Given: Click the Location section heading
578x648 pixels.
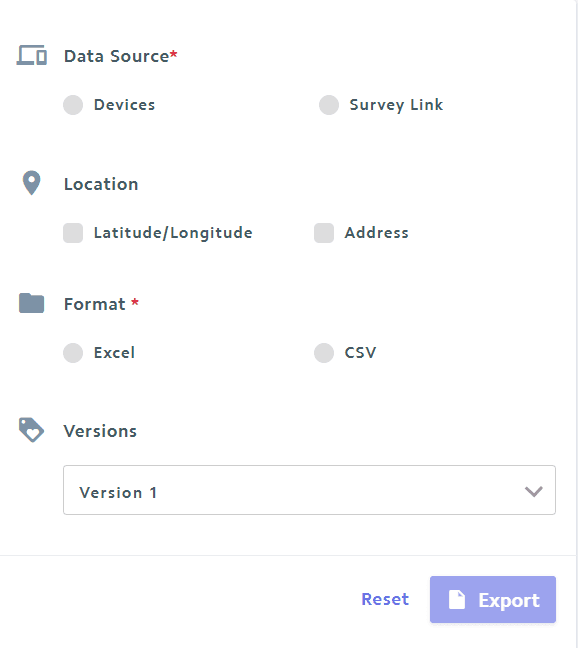Looking at the screenshot, I should [x=101, y=184].
